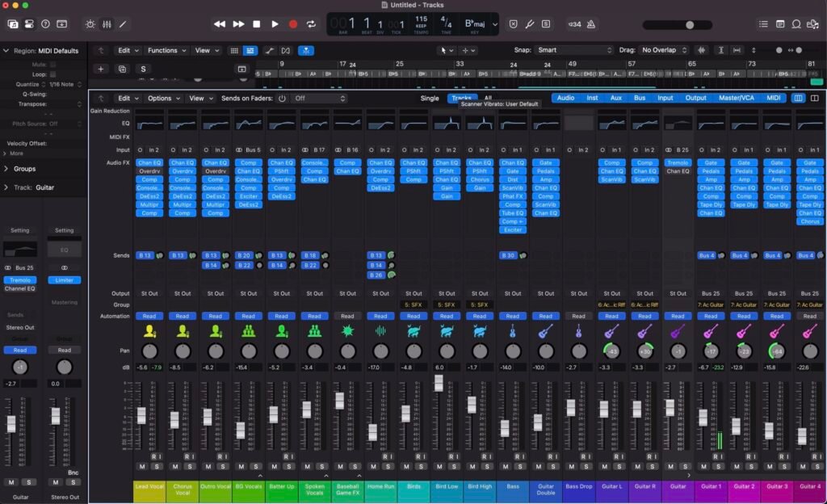Open the List Editors icon
Viewport: 827px width, 504px height.
[x=763, y=24]
